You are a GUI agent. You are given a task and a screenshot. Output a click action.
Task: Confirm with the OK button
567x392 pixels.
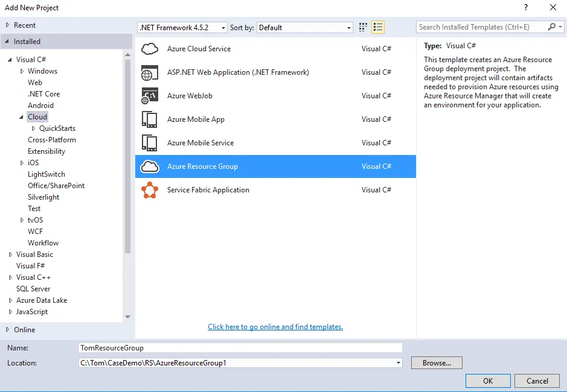(488, 381)
